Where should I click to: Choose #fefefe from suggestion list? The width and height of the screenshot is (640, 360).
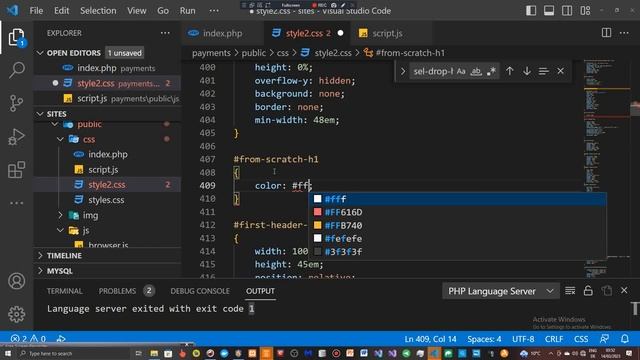457,238
